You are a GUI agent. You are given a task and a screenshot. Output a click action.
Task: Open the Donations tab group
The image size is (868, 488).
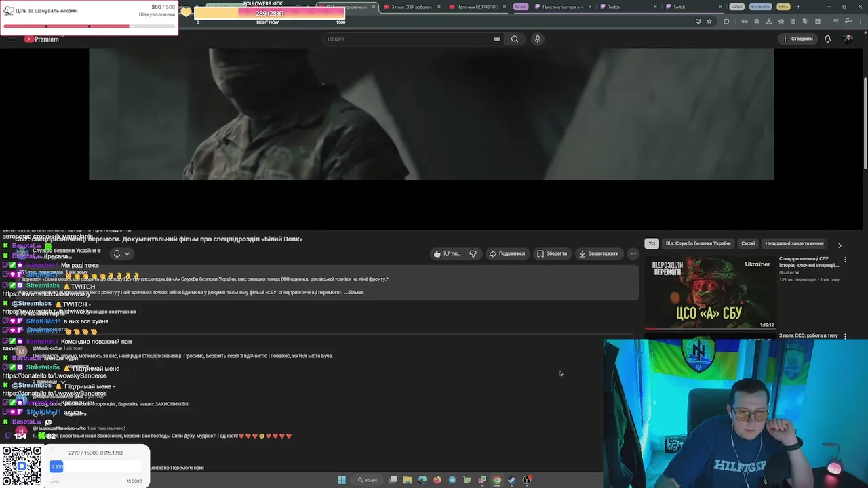point(760,7)
